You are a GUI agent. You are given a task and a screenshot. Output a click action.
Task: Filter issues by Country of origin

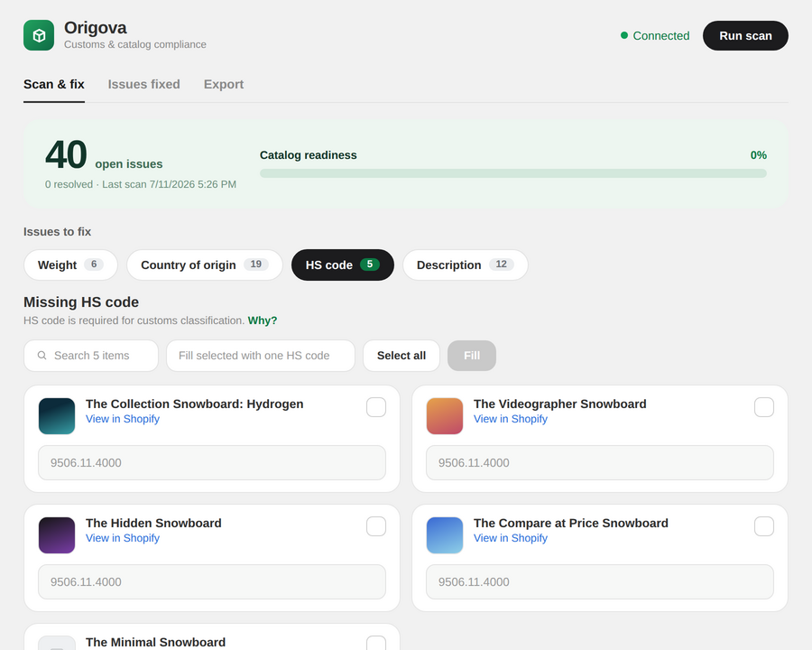(205, 265)
